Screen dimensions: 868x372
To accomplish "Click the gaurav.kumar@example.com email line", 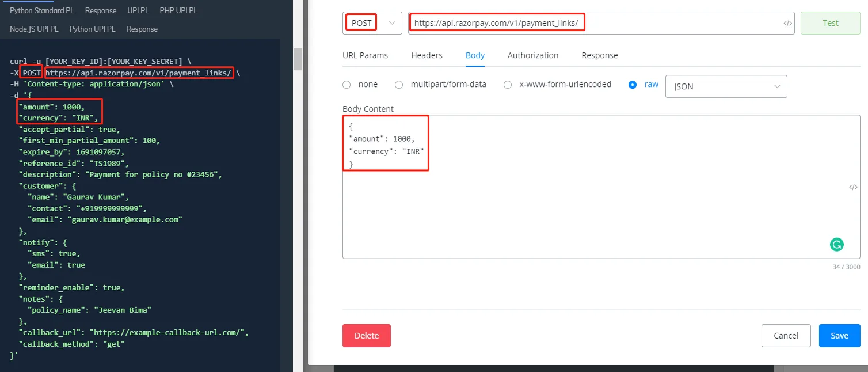I will (x=105, y=219).
